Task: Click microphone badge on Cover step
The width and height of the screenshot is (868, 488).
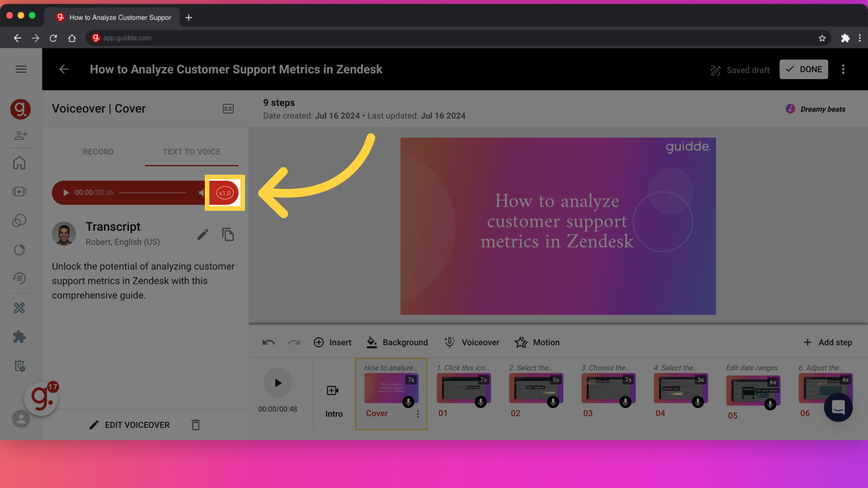Action: (408, 402)
